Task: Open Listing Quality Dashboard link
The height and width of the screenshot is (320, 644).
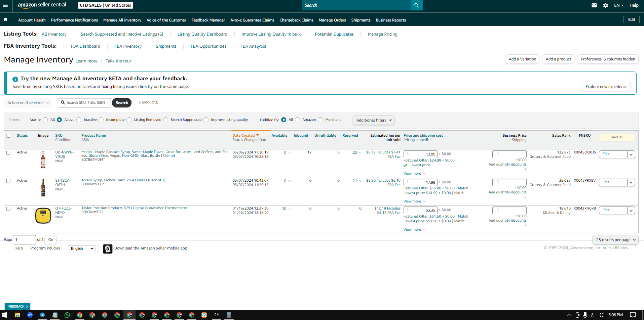Action: coord(202,34)
